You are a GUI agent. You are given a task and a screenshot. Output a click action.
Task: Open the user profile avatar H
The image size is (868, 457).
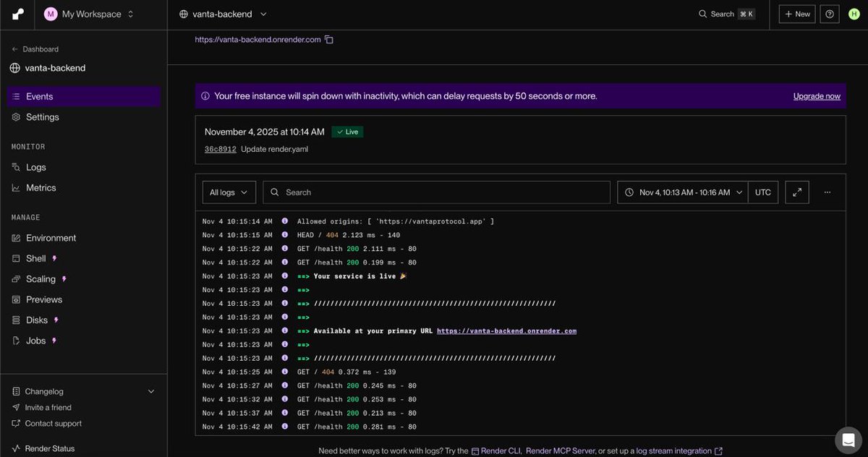tap(854, 14)
